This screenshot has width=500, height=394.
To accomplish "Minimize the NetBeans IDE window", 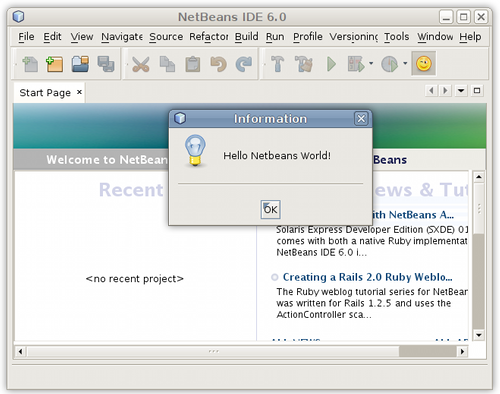I will [446, 17].
